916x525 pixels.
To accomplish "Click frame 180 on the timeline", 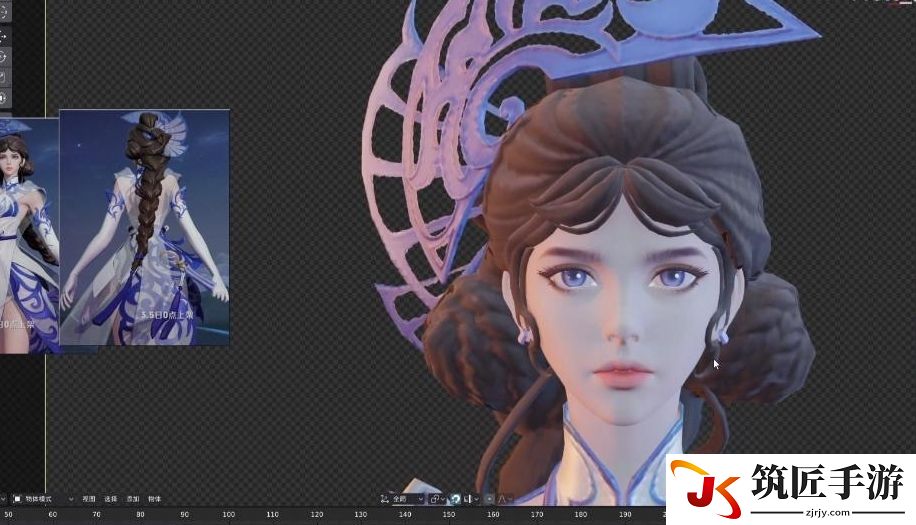I will point(581,514).
